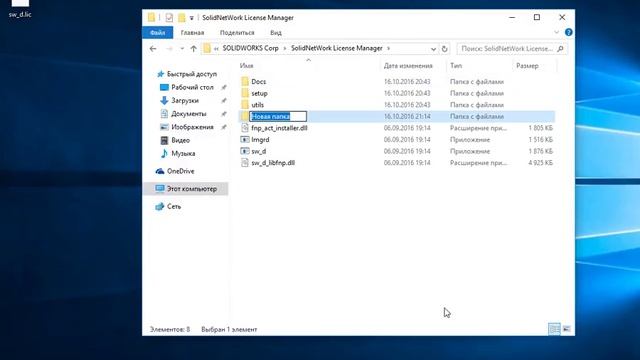The width and height of the screenshot is (640, 360).
Task: Open the Файл ribbon tab
Action: (158, 33)
